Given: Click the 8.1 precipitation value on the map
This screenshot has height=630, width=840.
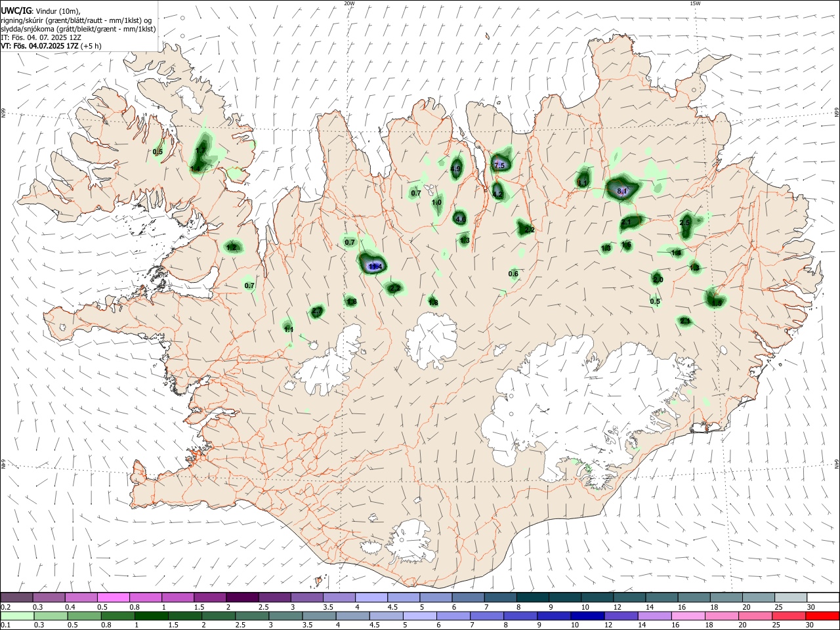Looking at the screenshot, I should (x=623, y=191).
